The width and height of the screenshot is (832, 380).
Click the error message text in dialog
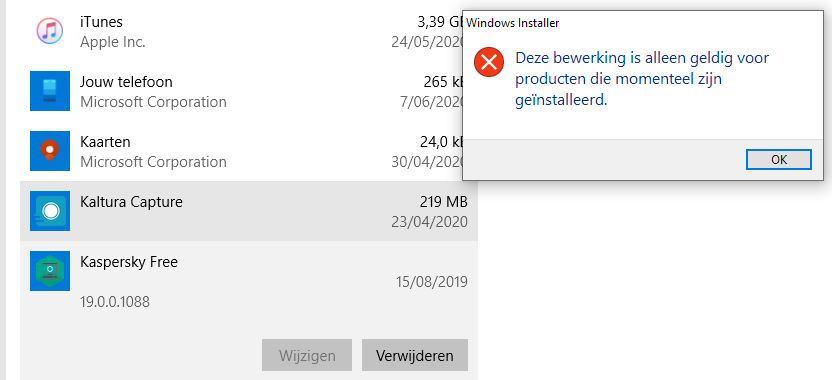[x=642, y=79]
